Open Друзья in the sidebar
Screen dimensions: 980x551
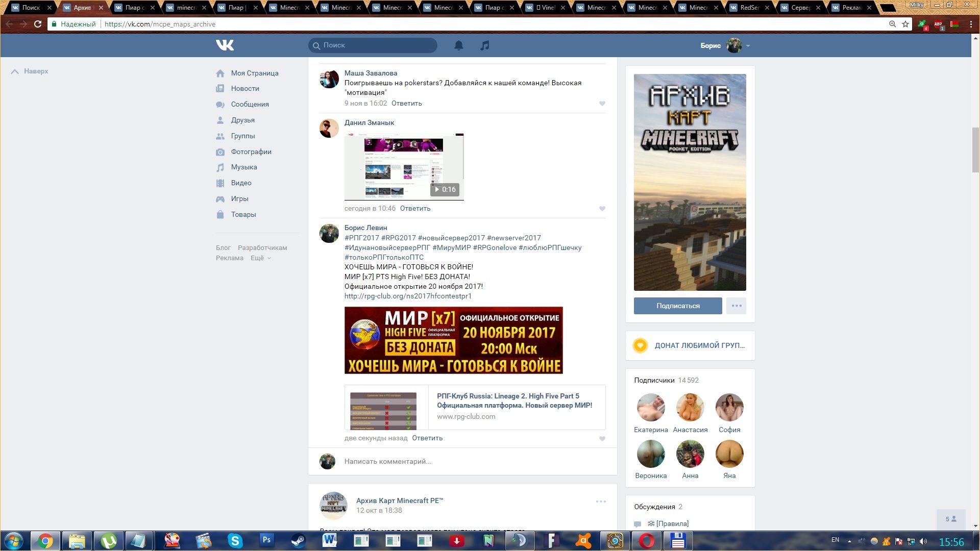(242, 120)
